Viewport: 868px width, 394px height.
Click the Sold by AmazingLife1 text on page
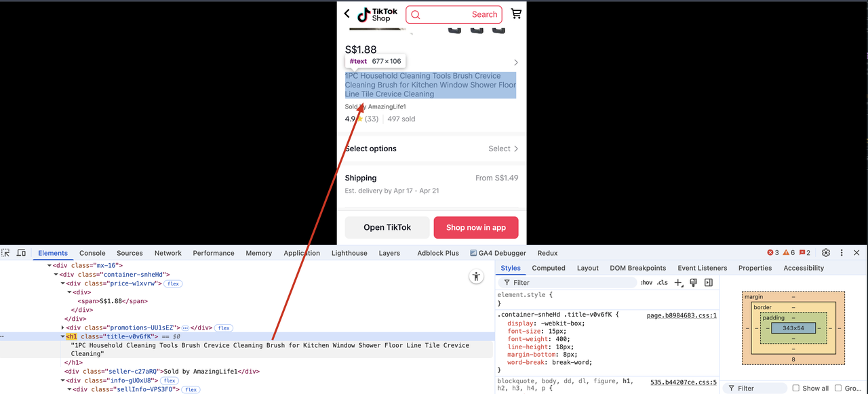click(375, 106)
